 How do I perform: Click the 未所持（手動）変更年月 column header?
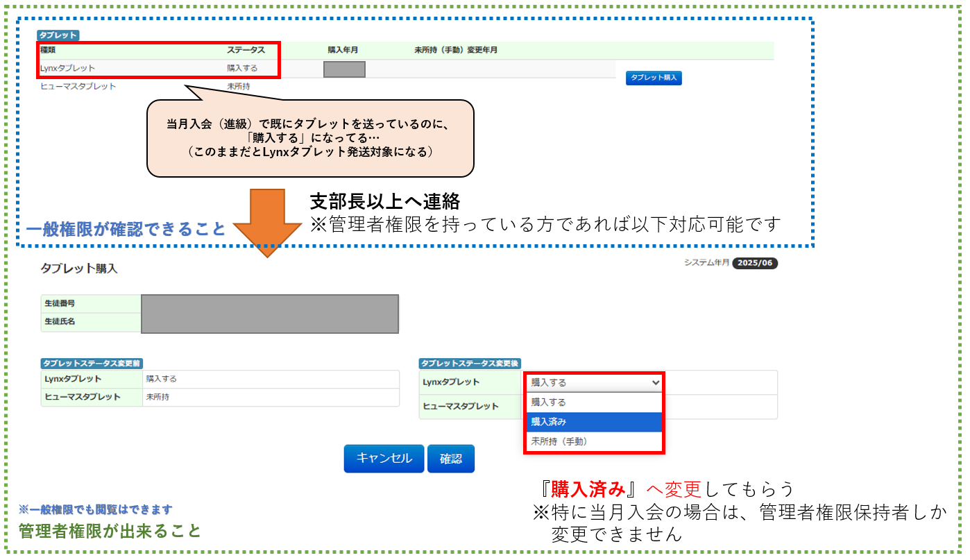pyautogui.click(x=455, y=51)
